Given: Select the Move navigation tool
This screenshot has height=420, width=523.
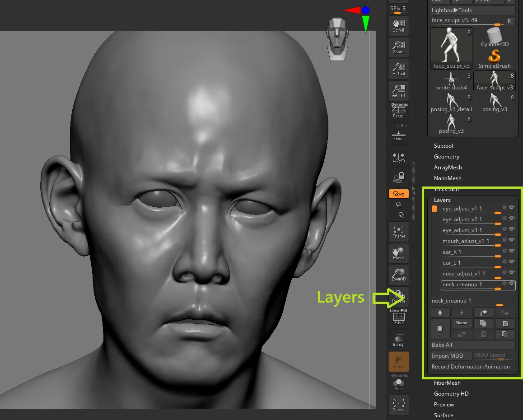Looking at the screenshot, I should click(399, 253).
